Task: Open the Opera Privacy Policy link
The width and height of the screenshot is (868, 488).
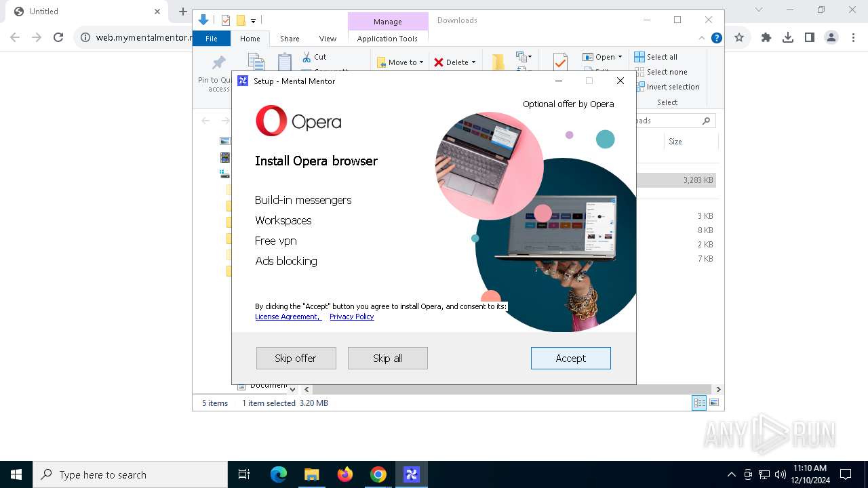Action: click(x=351, y=317)
